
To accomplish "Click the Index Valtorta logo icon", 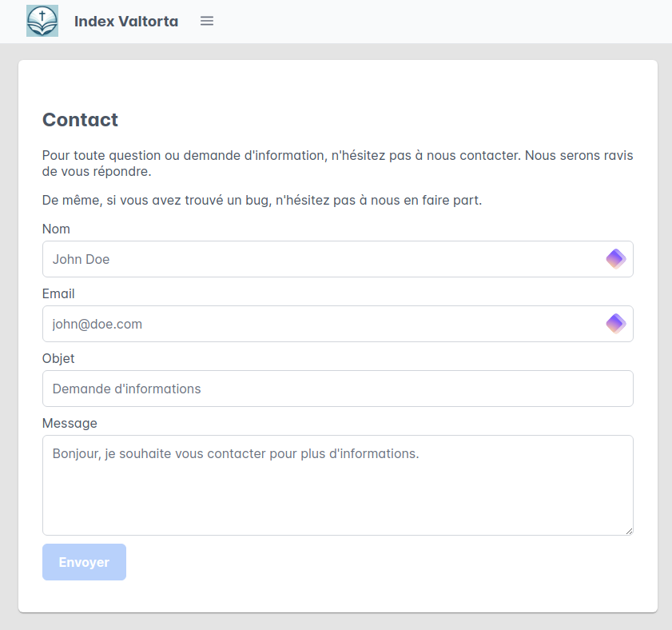I will click(42, 21).
